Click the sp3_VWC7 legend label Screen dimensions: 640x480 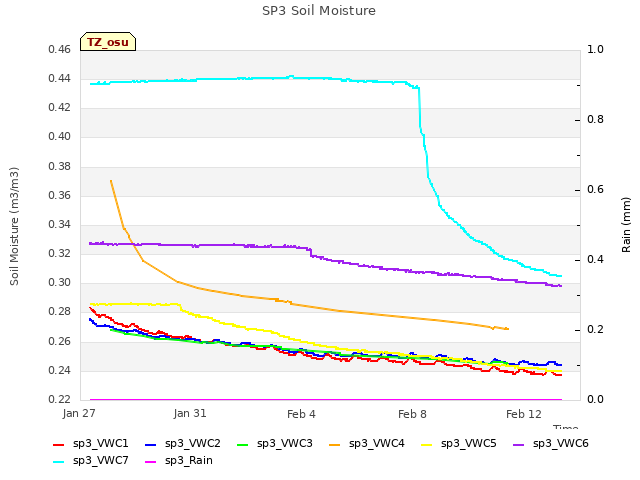pyautogui.click(x=101, y=460)
